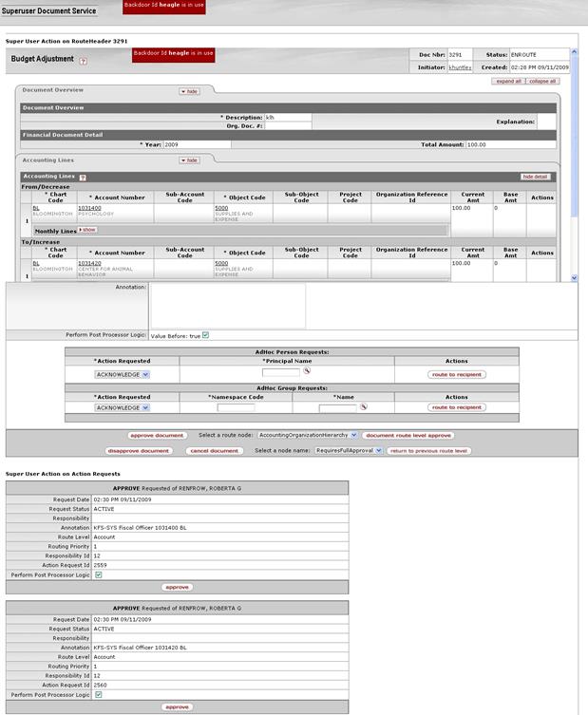Screen dimensions: 588x715
Task: Open Accounting Lines help question icon
Action: [x=83, y=178]
